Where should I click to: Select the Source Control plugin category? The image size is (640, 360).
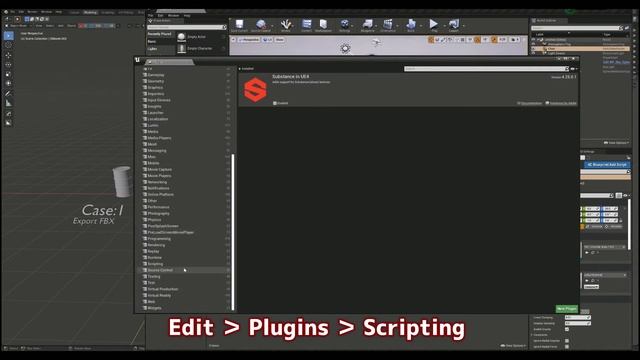point(160,270)
